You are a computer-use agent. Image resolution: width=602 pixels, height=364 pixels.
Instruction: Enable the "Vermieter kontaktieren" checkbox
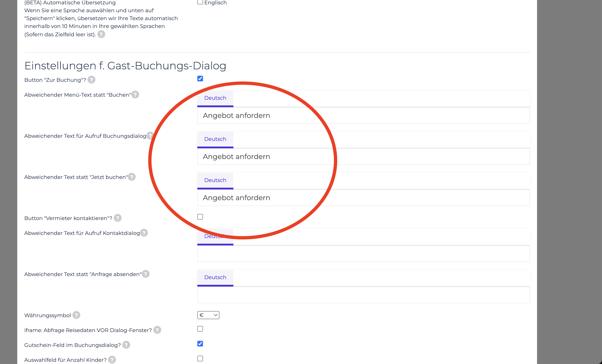(x=200, y=217)
